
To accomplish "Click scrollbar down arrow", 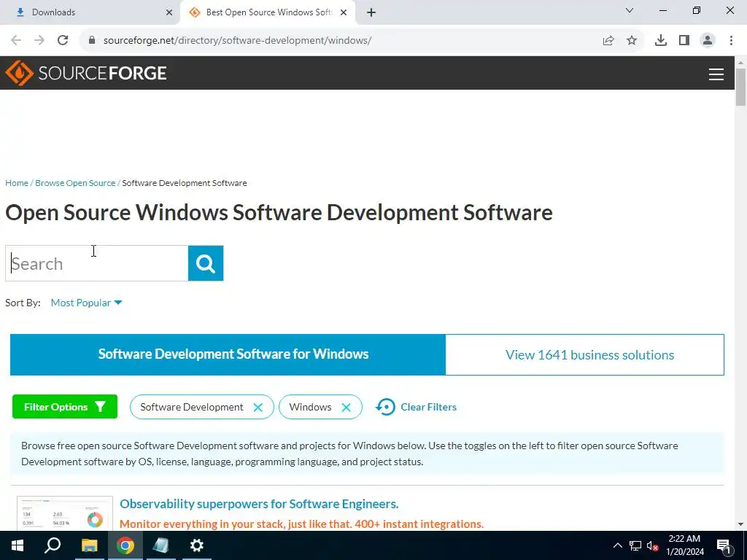I will (740, 524).
